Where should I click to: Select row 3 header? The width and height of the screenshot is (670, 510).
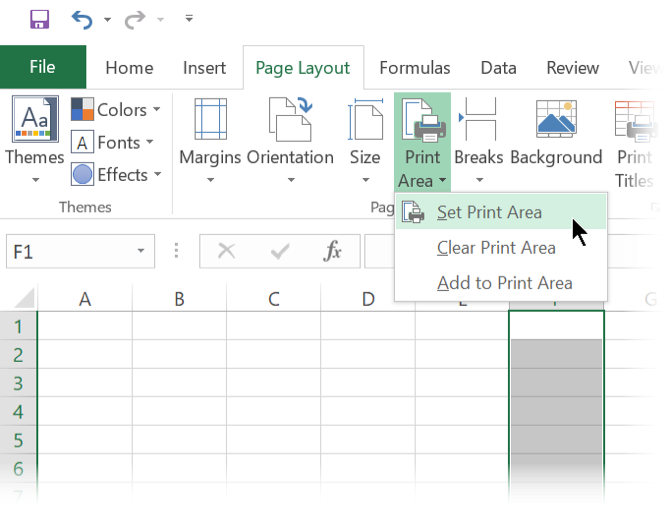coord(18,383)
